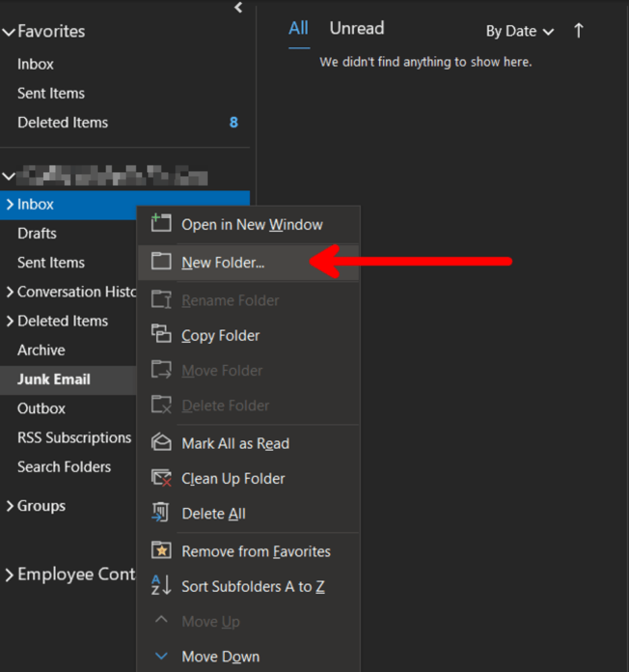Click the Copy Folder icon

pos(161,334)
